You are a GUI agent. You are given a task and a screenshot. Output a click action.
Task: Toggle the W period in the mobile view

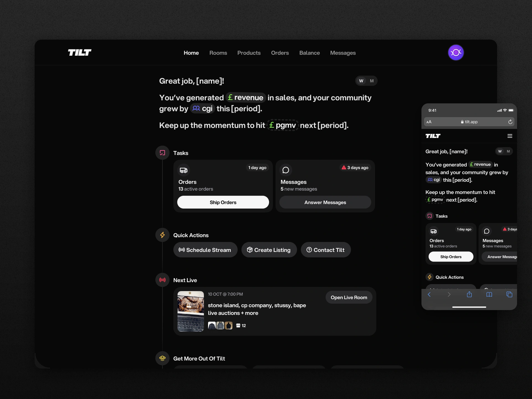point(500,151)
